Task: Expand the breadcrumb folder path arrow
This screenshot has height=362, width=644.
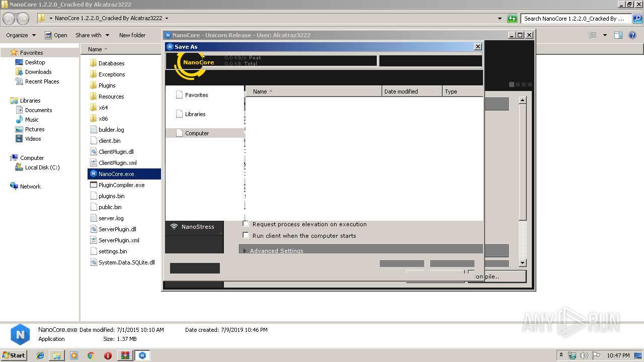Action: coord(167,19)
